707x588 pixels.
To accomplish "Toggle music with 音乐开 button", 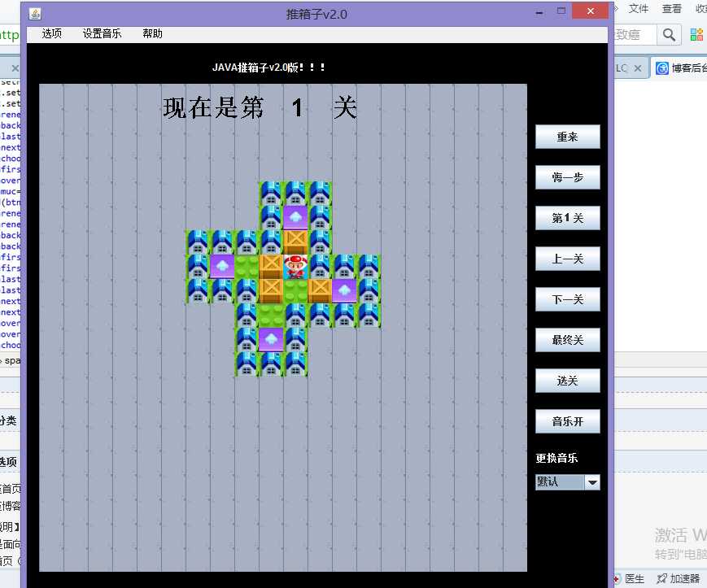I will 567,421.
